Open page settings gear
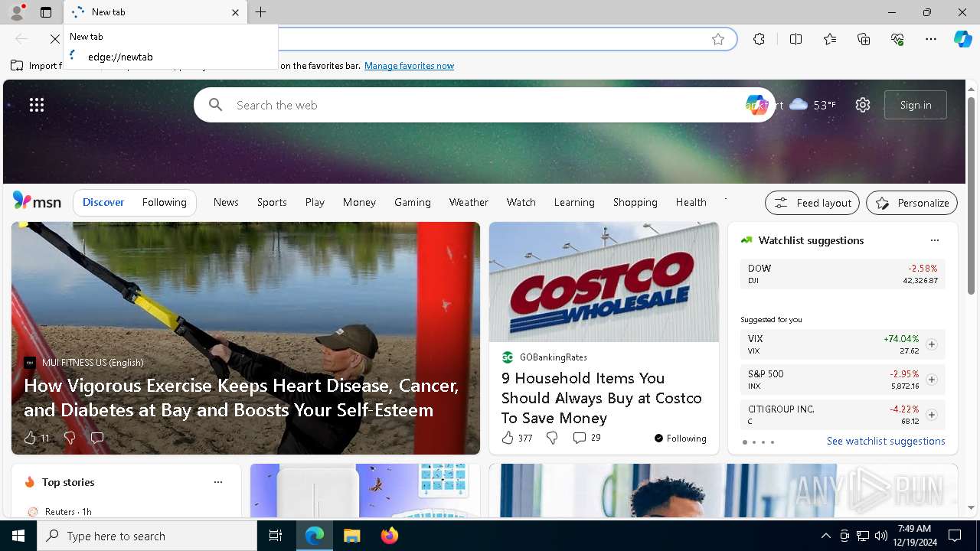The height and width of the screenshot is (551, 980). click(x=863, y=105)
